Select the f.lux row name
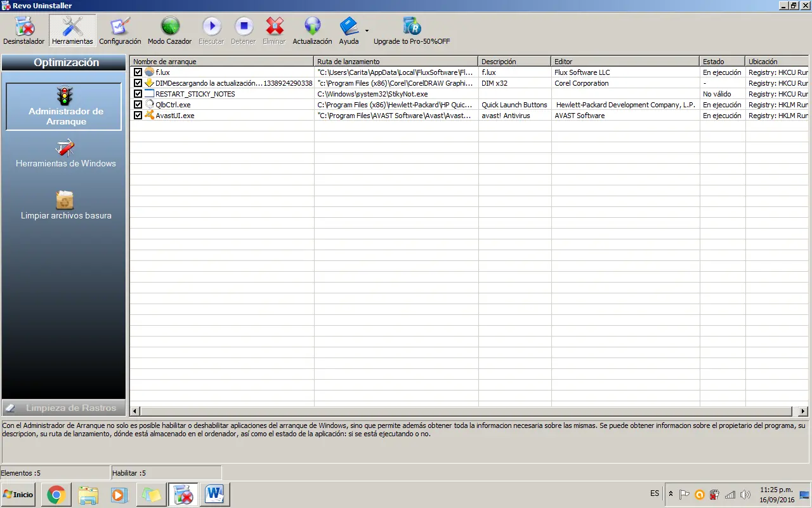 pyautogui.click(x=162, y=72)
